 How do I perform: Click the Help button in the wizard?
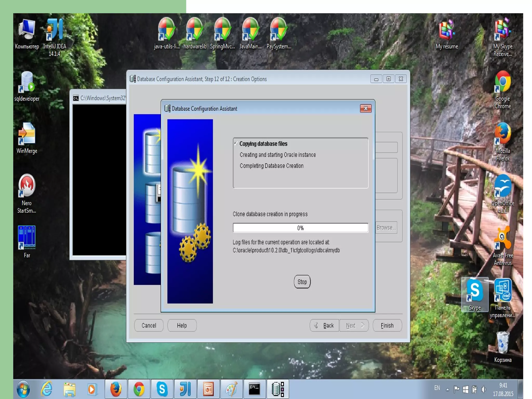tap(182, 325)
